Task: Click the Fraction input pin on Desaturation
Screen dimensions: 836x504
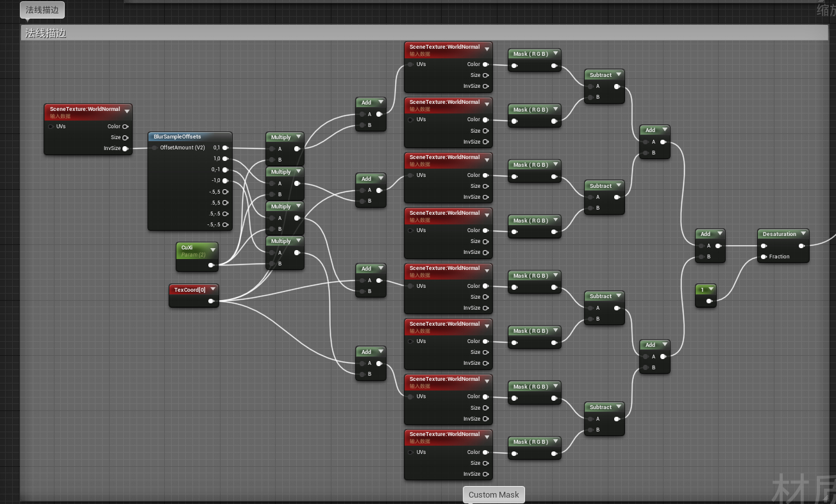Action: click(x=764, y=256)
